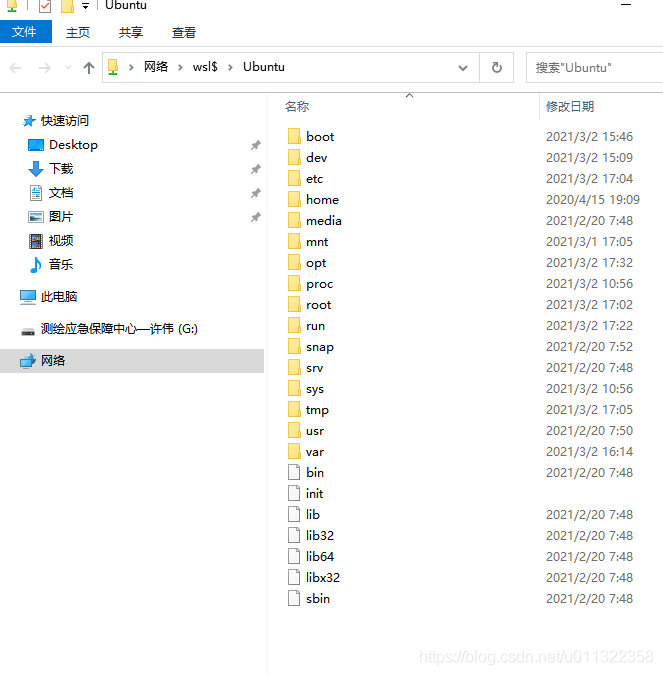This screenshot has height=675, width=663.
Task: Click the home folder date 2020/4/15 19:09
Action: (593, 199)
